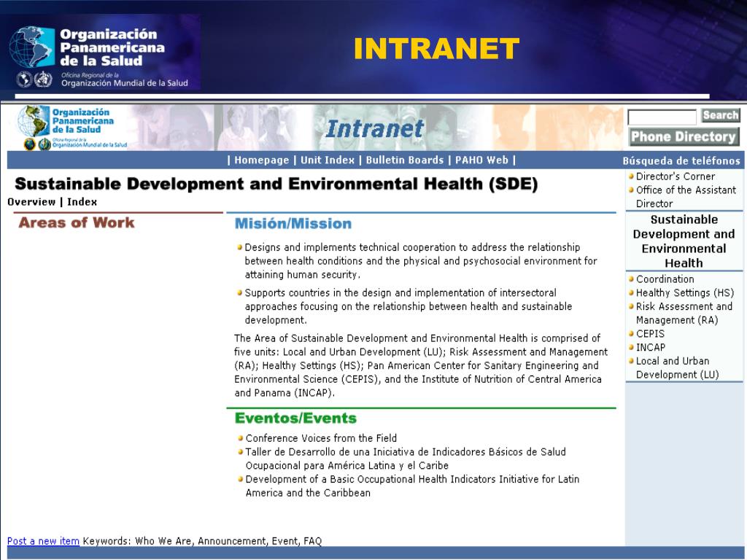The image size is (747, 560).
Task: Click the search text input field
Action: coord(662,117)
